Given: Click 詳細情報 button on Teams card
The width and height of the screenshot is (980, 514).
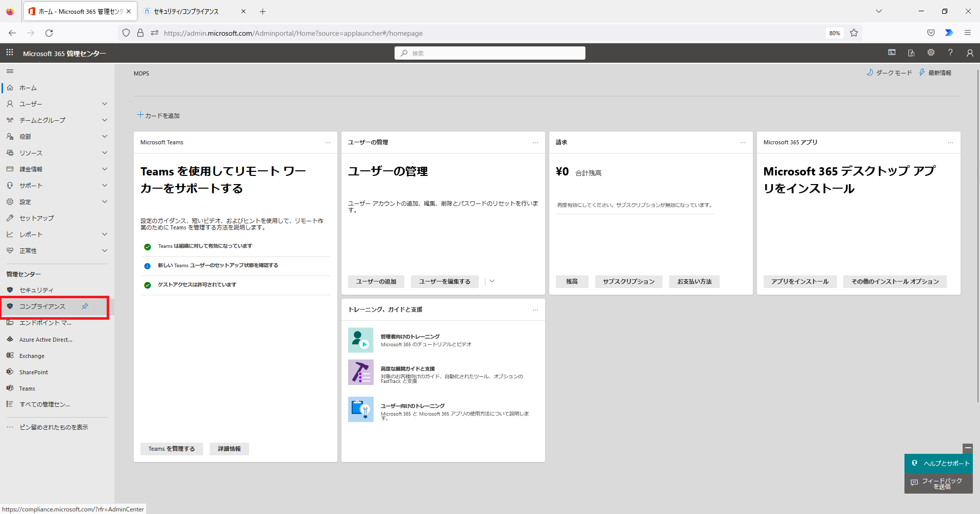Looking at the screenshot, I should coord(229,449).
